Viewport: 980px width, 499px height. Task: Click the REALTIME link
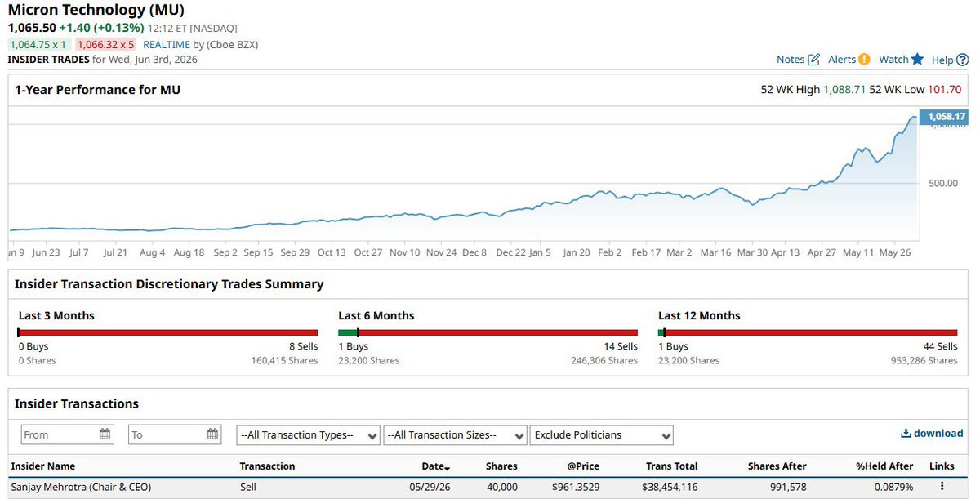(167, 45)
